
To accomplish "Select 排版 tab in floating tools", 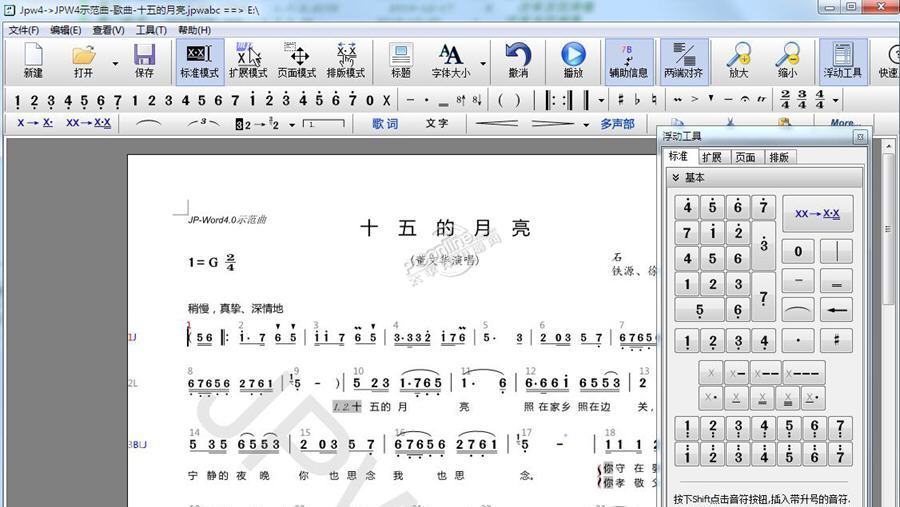I will point(779,157).
